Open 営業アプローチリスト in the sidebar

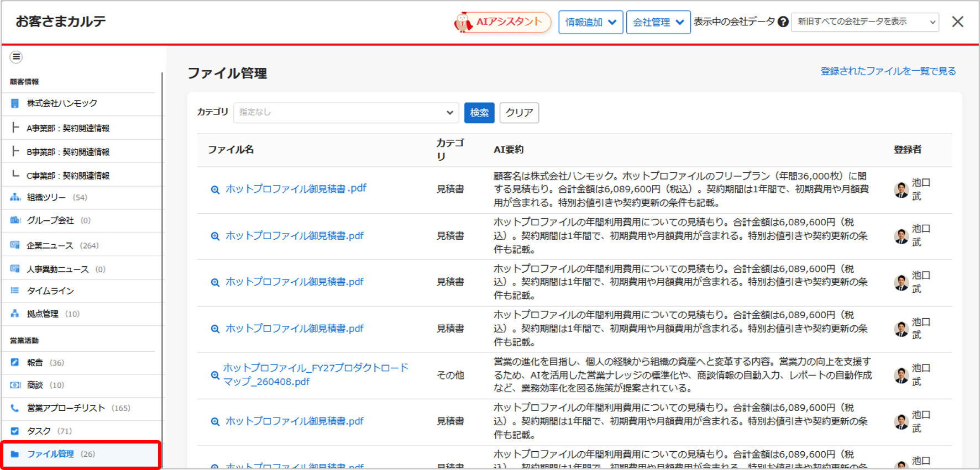coord(66,408)
